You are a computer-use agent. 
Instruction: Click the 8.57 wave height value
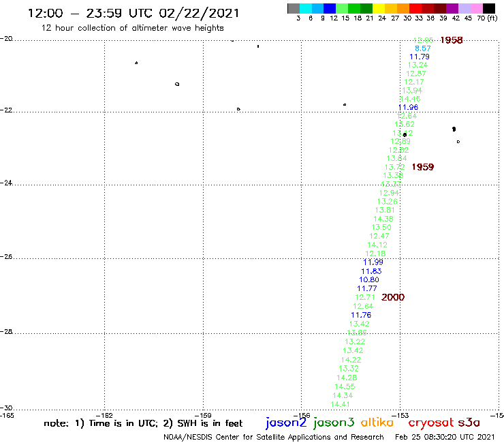click(x=423, y=48)
